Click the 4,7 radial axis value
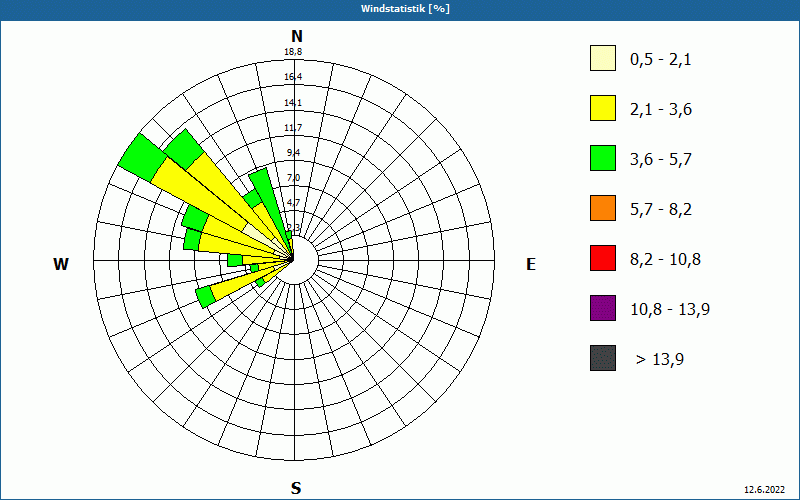Viewport: 800px width, 500px height. (293, 203)
